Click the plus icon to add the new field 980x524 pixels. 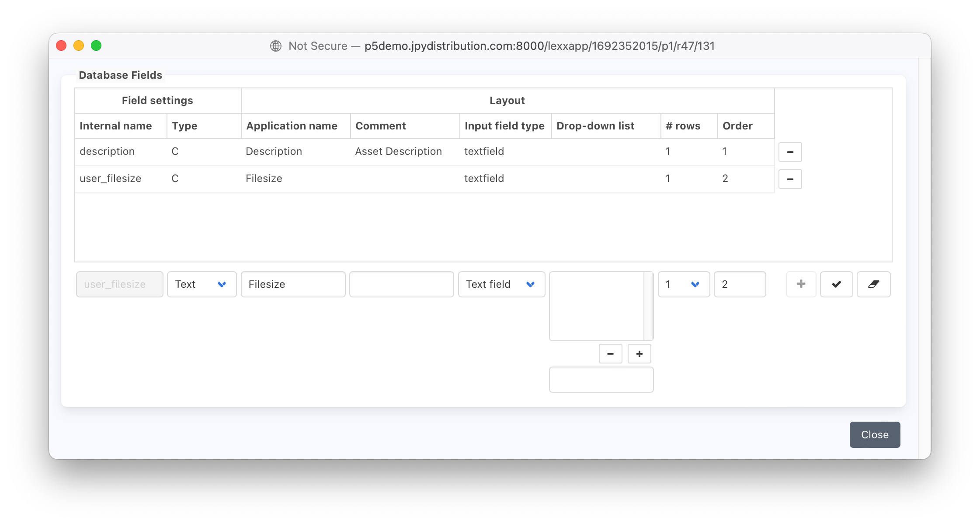(801, 284)
